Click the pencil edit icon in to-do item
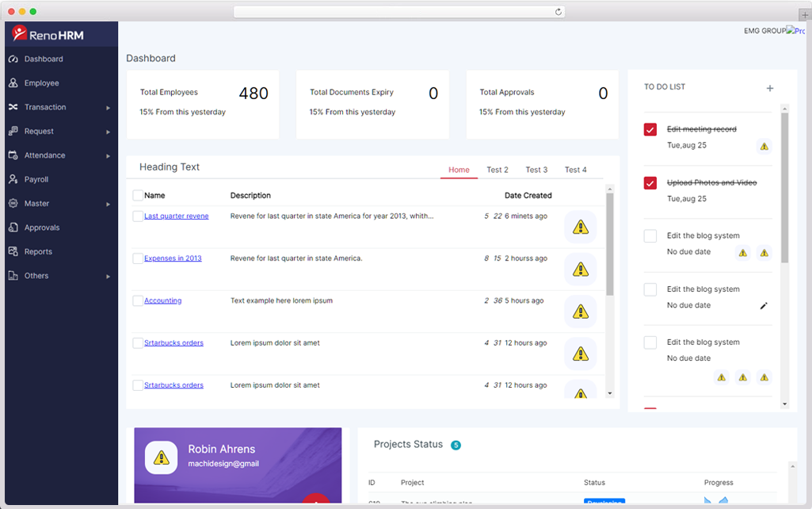812x509 pixels. pos(764,306)
